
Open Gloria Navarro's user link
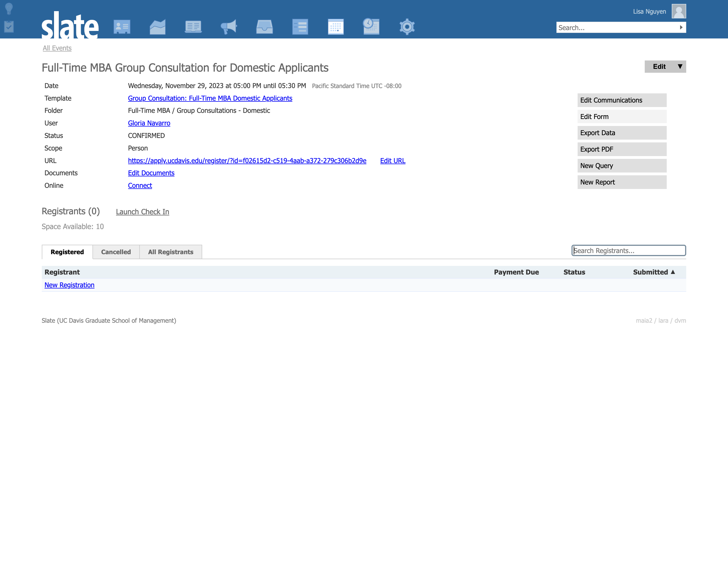[x=149, y=123]
